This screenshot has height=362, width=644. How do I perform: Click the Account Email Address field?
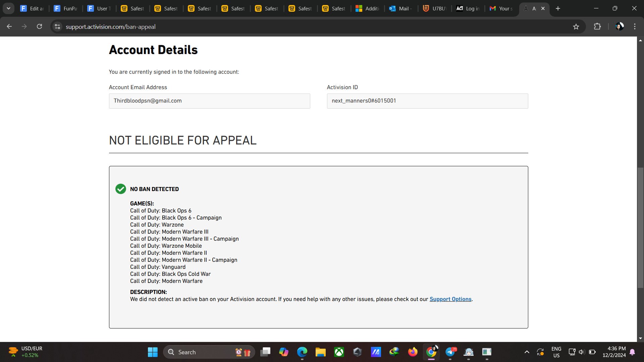click(209, 101)
